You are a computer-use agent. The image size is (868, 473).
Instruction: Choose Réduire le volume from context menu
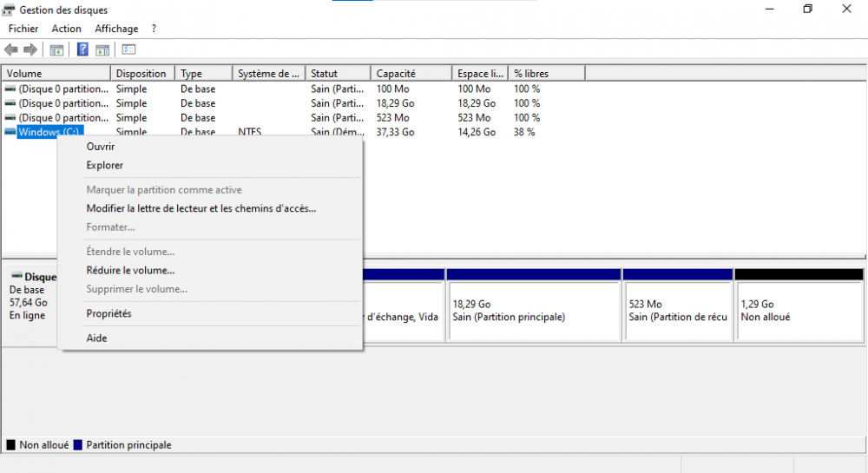pos(130,271)
